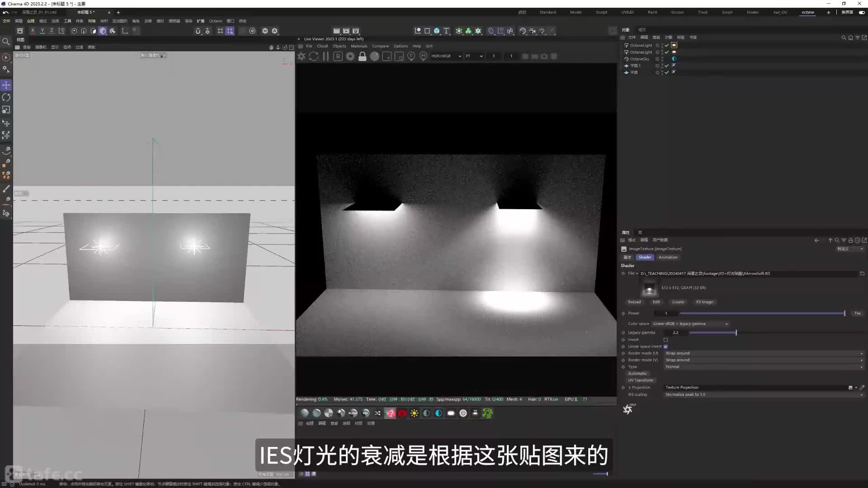Create Octane area light white rectangle icon
Viewport: 868px width, 488px height.
(451, 413)
